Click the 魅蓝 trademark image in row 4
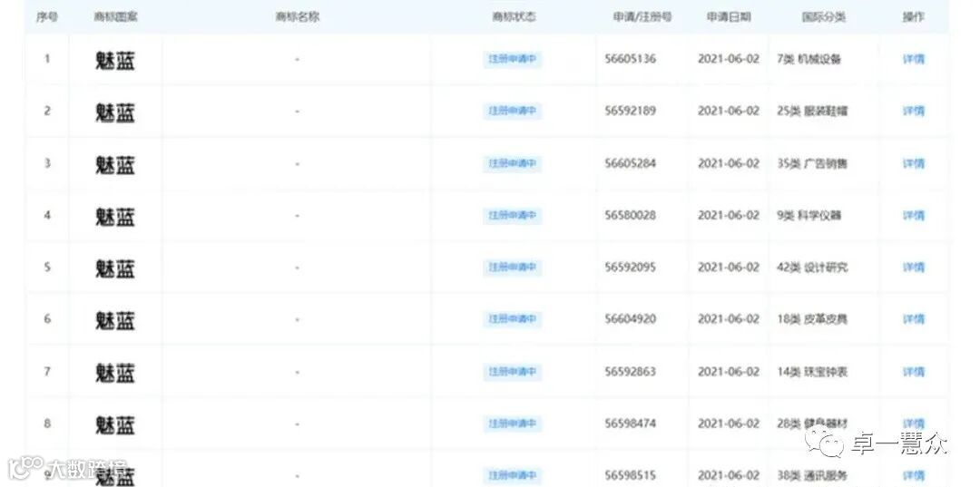980x487 pixels. 115,217
